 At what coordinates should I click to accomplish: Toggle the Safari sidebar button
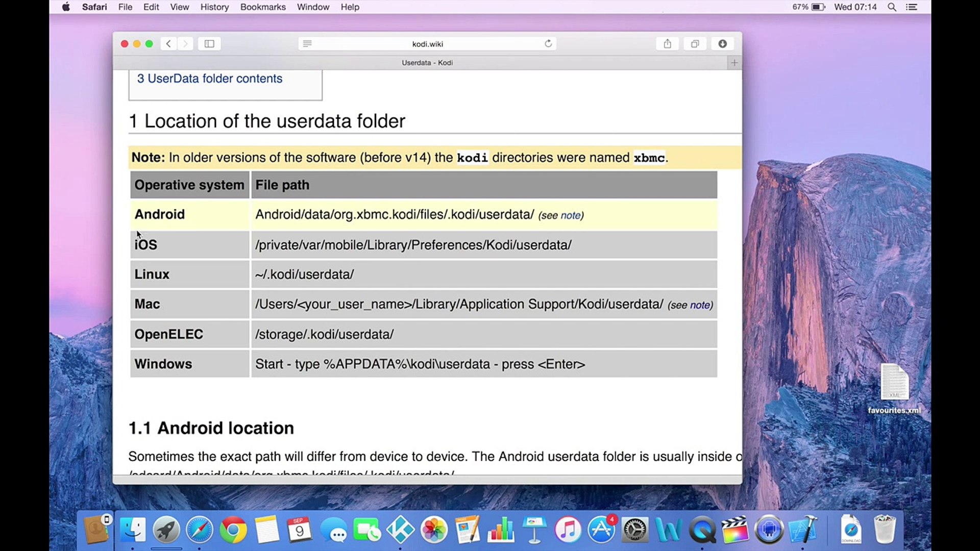[x=209, y=44]
